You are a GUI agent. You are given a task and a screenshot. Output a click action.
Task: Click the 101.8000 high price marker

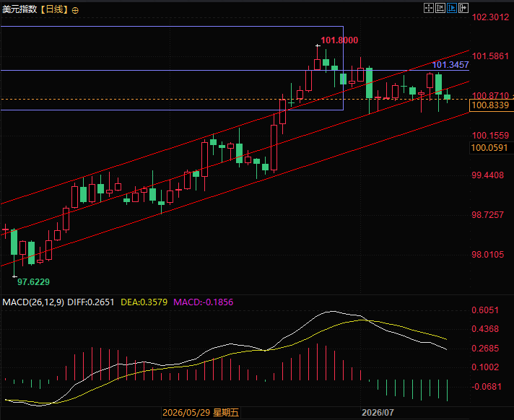click(x=339, y=40)
